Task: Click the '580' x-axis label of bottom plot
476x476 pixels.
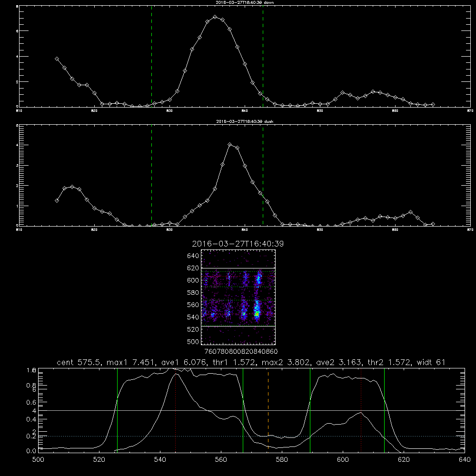Action: click(x=282, y=460)
